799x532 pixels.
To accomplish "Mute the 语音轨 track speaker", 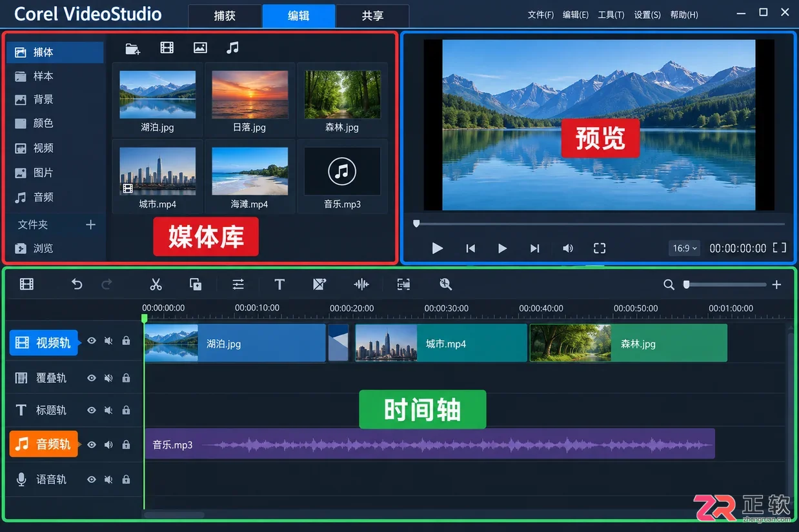I will (108, 479).
